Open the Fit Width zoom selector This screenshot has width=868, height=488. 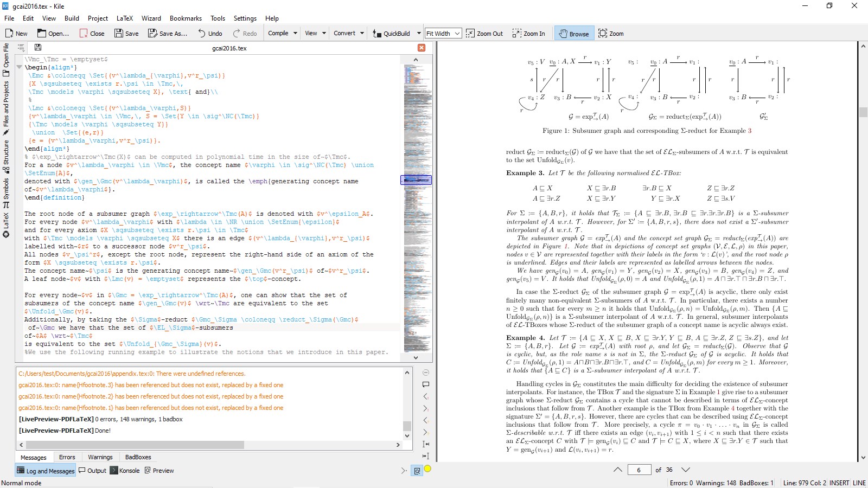pyautogui.click(x=442, y=33)
